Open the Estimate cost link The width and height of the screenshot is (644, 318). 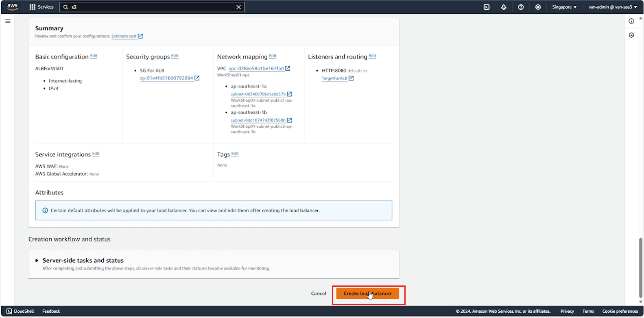click(124, 36)
